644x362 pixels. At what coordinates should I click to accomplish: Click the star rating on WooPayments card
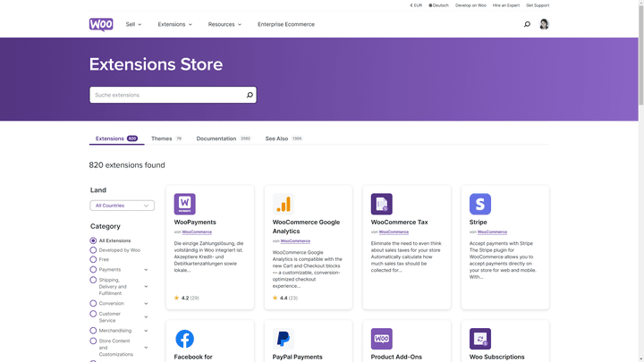point(186,298)
